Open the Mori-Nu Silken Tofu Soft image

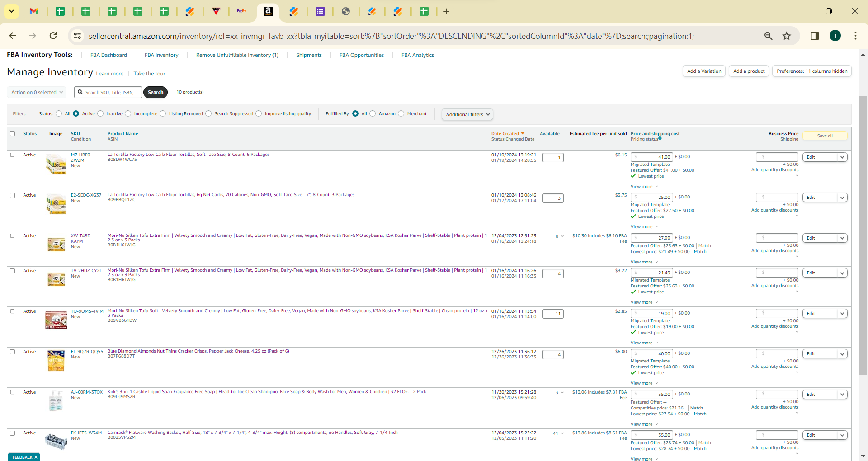point(56,320)
